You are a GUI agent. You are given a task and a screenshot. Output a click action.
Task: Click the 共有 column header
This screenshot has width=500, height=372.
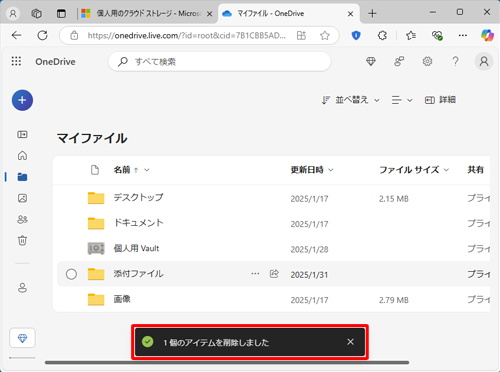(476, 170)
